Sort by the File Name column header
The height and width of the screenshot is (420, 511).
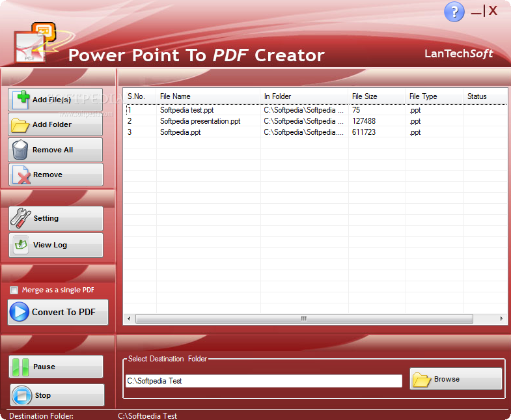point(208,96)
